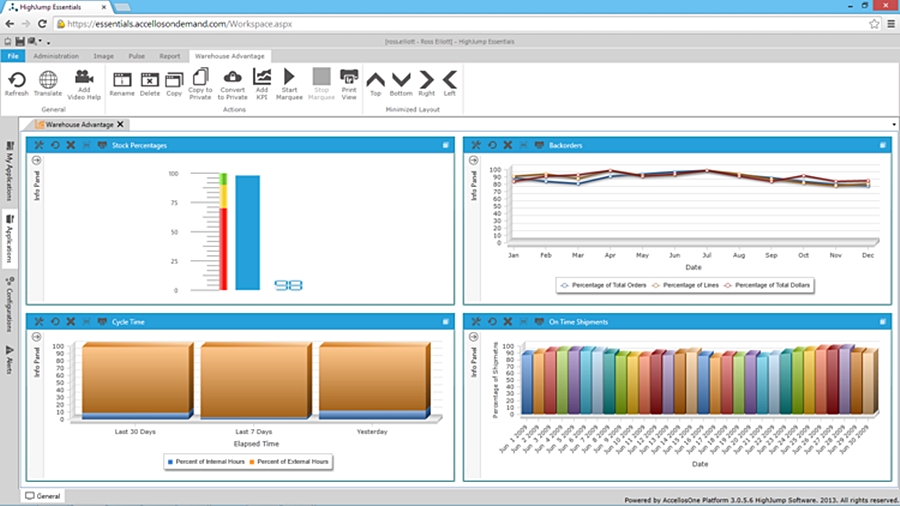Click the save disk icon in quick toolbar

pyautogui.click(x=20, y=41)
